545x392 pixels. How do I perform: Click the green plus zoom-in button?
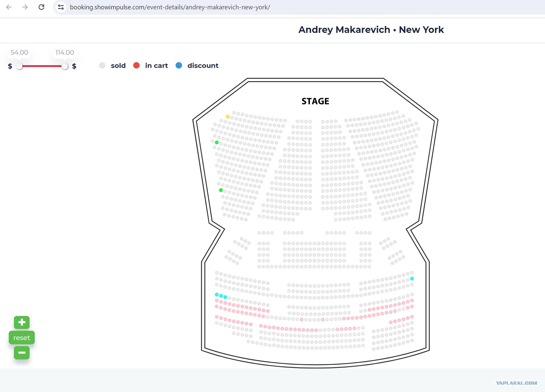[22, 322]
